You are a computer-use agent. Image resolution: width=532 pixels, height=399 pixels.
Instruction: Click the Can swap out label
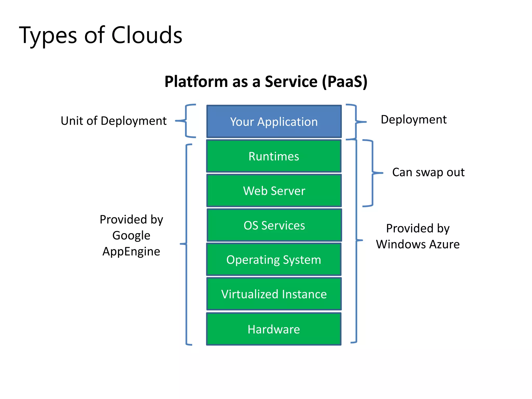point(428,172)
